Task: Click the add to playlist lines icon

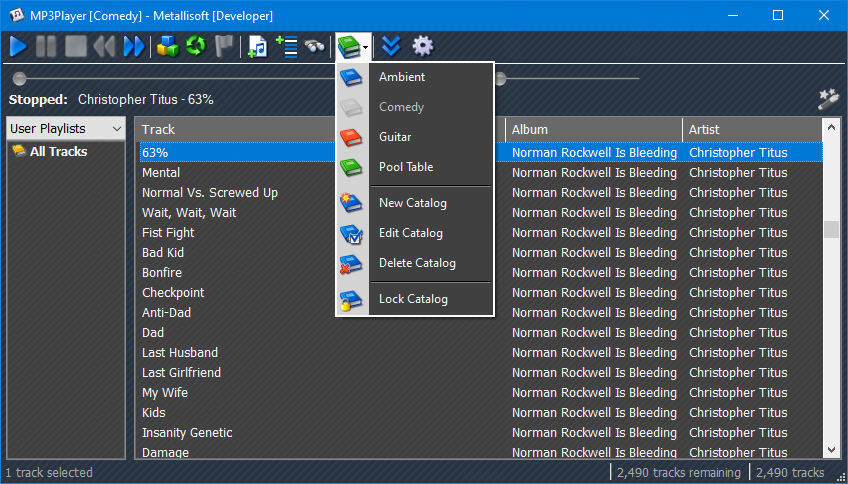Action: tap(287, 46)
